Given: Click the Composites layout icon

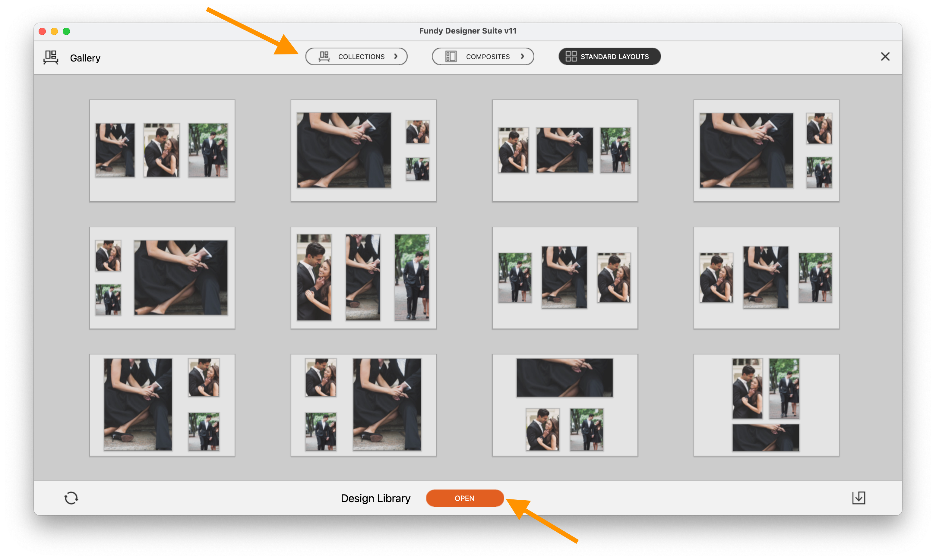Looking at the screenshot, I should pyautogui.click(x=451, y=57).
